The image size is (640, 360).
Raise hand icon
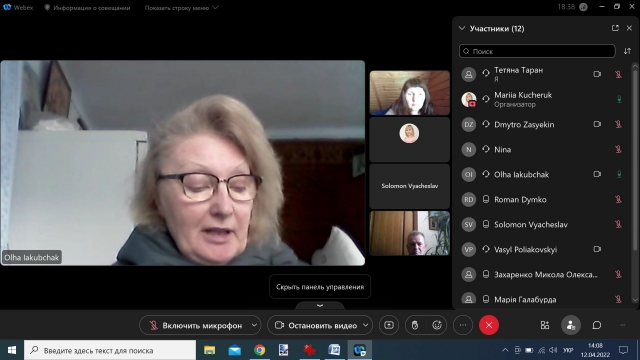[x=415, y=325]
